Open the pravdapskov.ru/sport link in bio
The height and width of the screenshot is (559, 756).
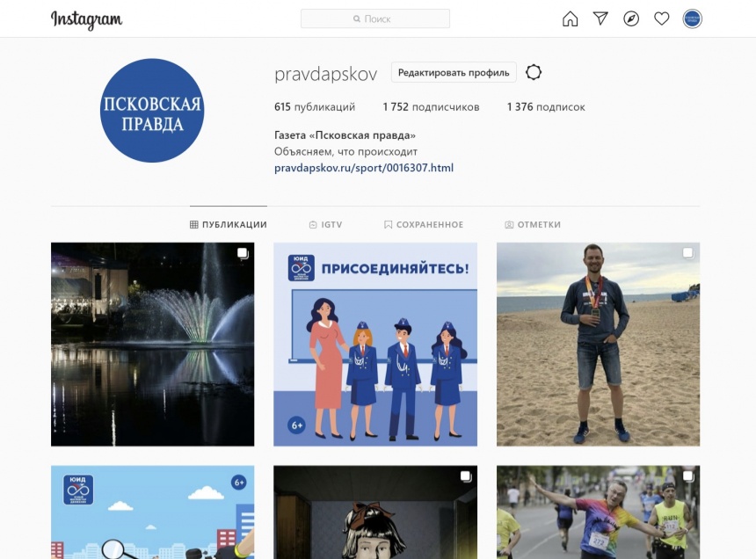364,168
